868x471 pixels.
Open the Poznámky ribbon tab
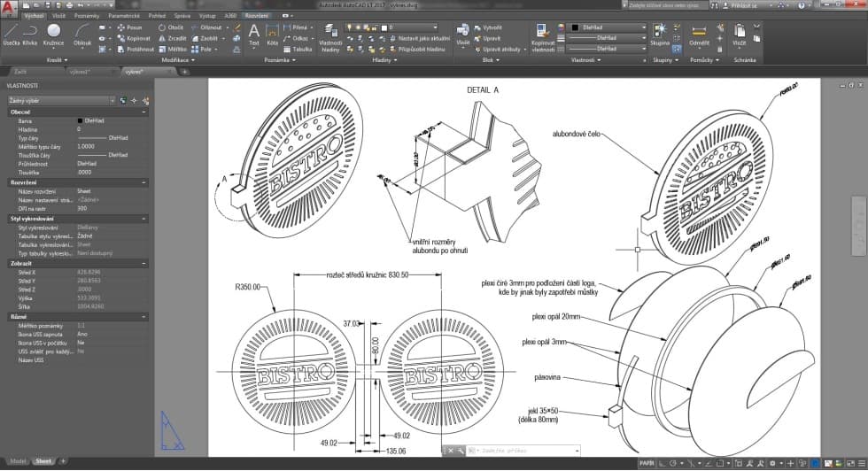[x=87, y=16]
